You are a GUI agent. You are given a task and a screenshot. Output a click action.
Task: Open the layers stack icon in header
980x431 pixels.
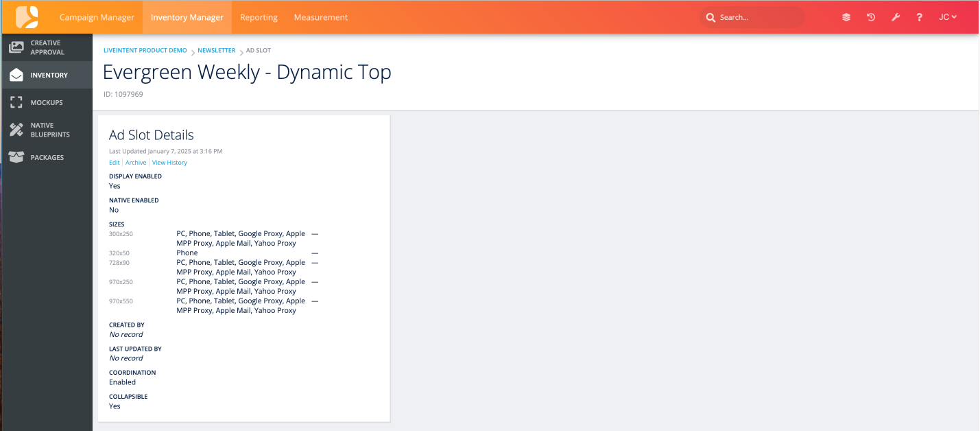tap(846, 17)
